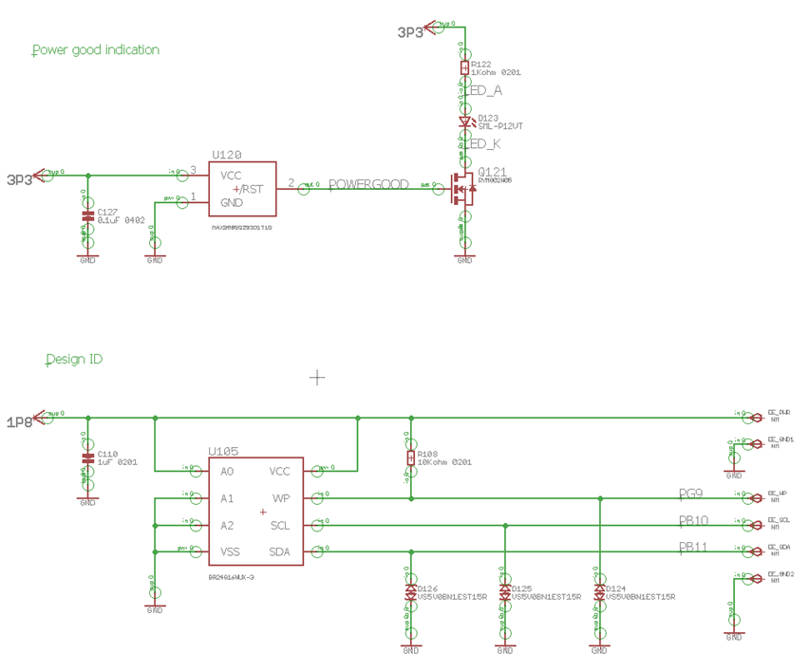Click the GND symbol below U105 VSS
This screenshot has width=809, height=672.
(x=155, y=608)
